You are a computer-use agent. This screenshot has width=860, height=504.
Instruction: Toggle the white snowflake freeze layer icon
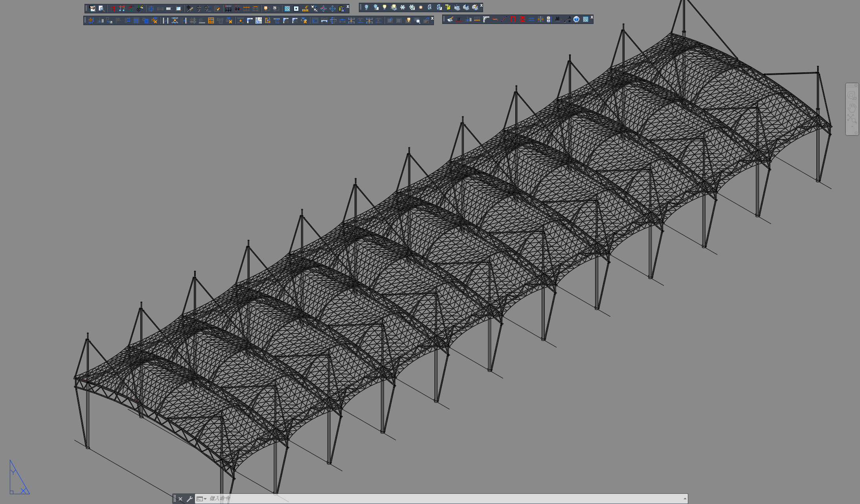point(402,7)
